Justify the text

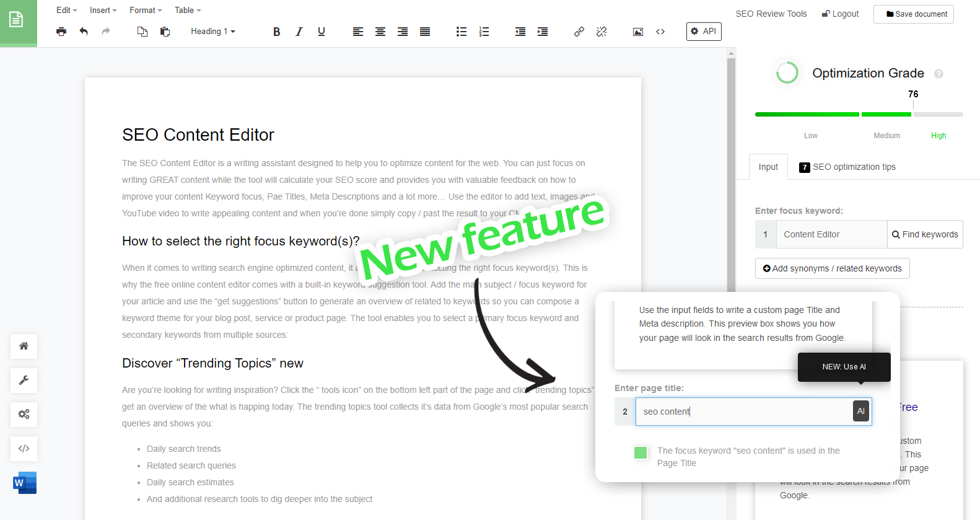click(425, 32)
